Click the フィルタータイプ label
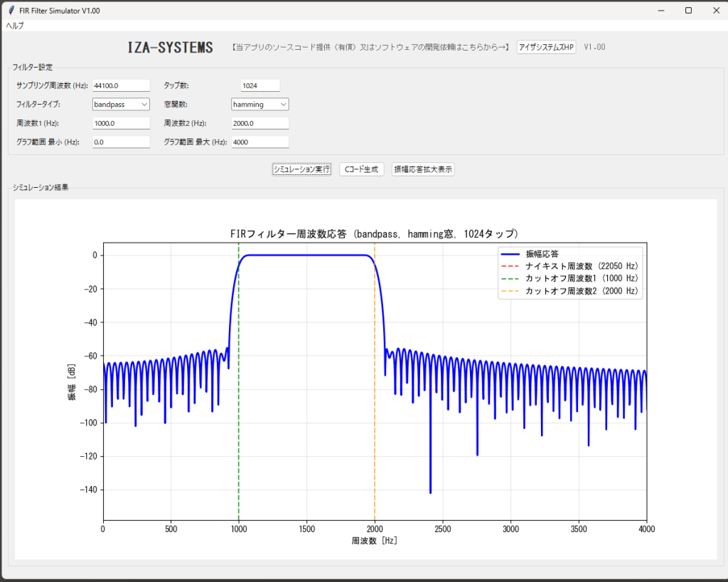The height and width of the screenshot is (582, 728). click(38, 105)
